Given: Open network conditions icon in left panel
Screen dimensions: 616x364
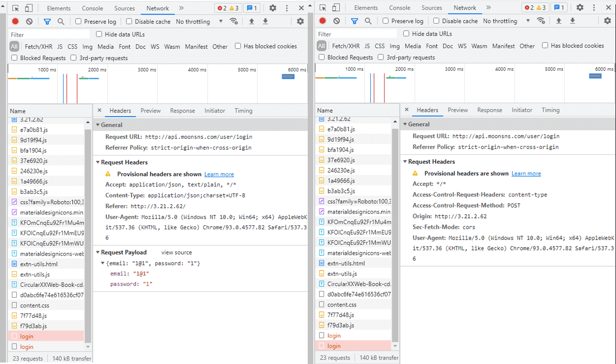Looking at the screenshot, I should point(234,22).
